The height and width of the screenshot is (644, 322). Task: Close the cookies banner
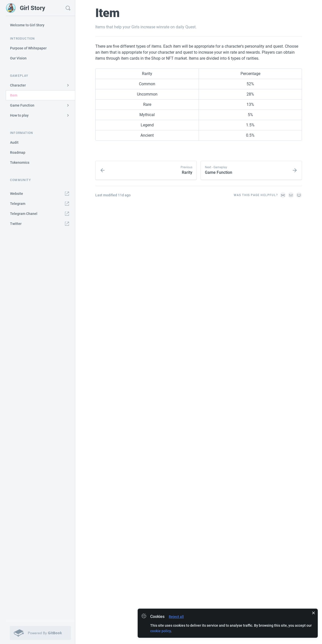coord(313,613)
